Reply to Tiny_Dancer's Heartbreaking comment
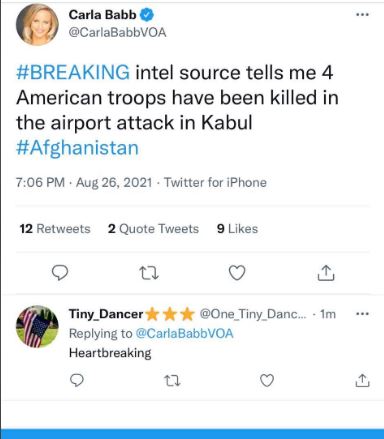 click(77, 380)
